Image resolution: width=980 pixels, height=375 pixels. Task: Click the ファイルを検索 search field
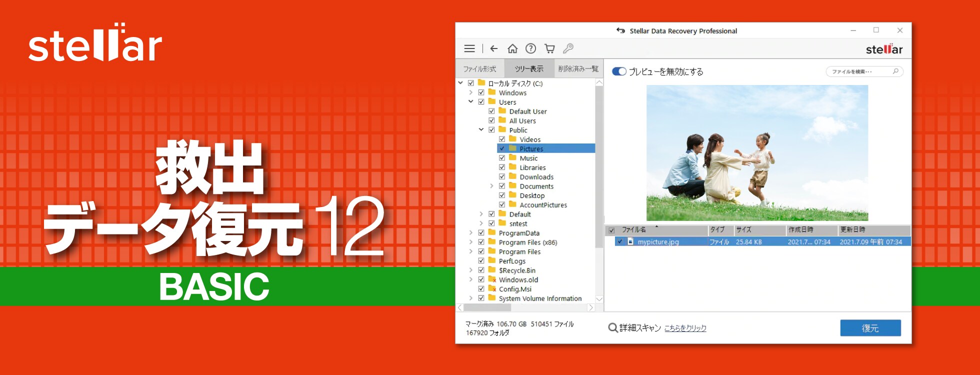(864, 71)
